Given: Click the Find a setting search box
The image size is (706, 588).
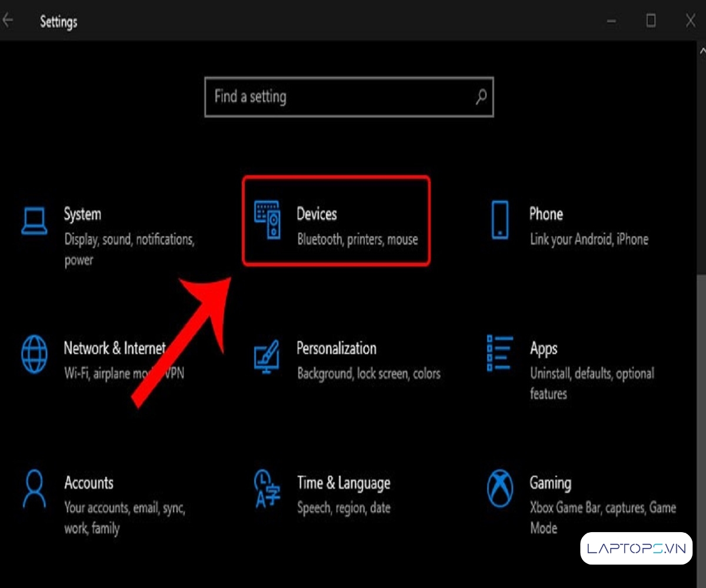Looking at the screenshot, I should click(341, 96).
